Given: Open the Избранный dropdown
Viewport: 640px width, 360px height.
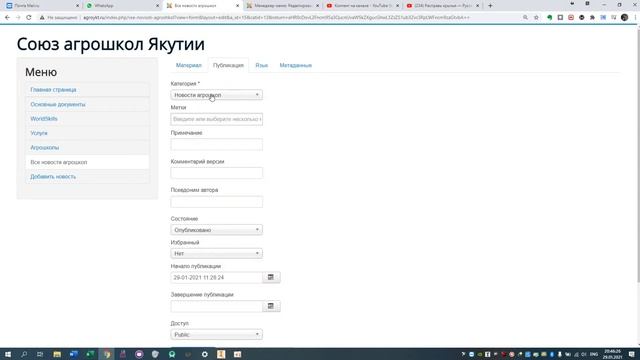Looking at the screenshot, I should pyautogui.click(x=216, y=253).
